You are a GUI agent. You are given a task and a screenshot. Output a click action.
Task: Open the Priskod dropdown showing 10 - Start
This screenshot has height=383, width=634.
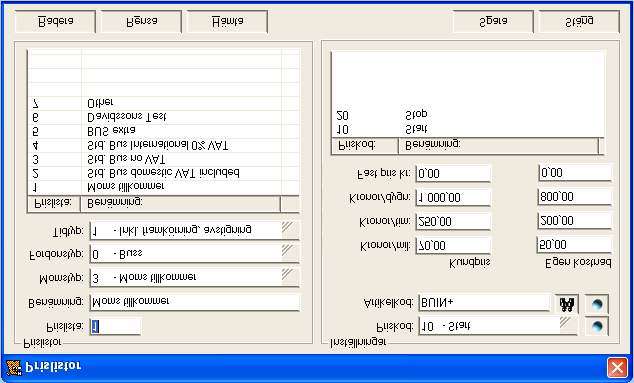568,326
